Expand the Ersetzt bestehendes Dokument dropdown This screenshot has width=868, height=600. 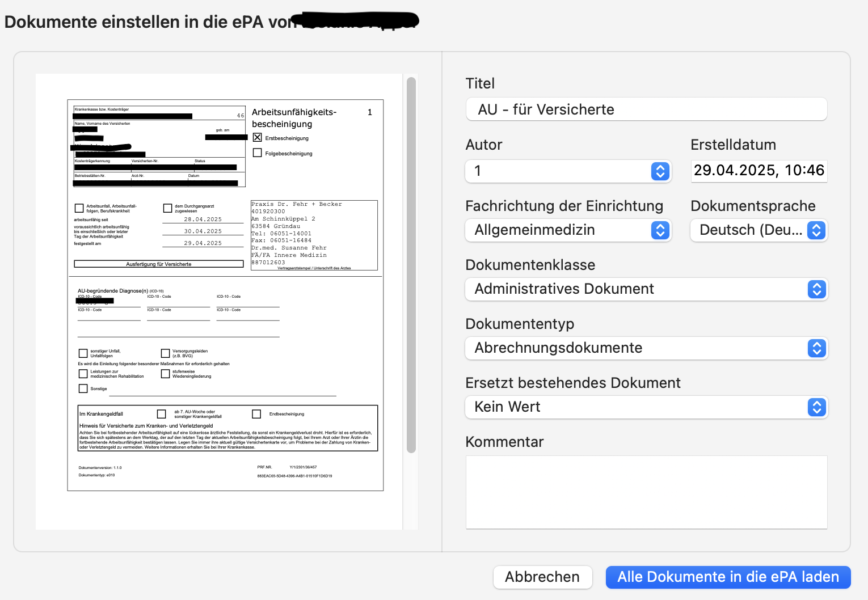pos(646,407)
